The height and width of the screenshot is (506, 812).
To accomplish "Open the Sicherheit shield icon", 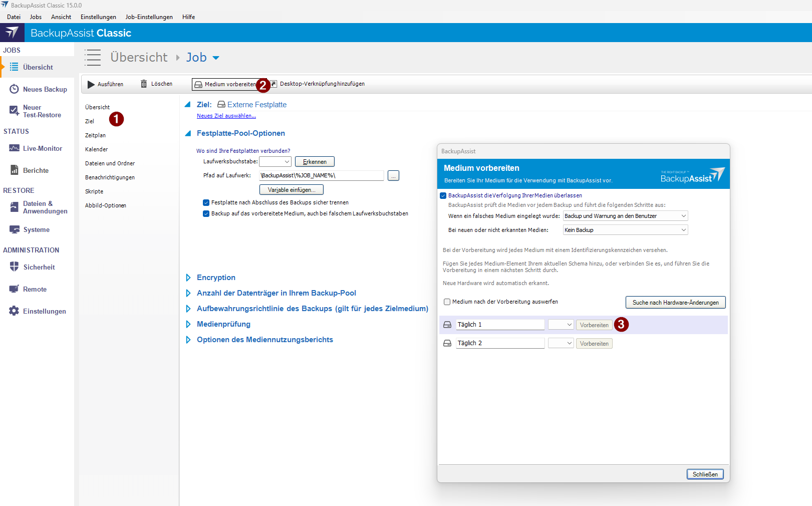I will pyautogui.click(x=14, y=267).
